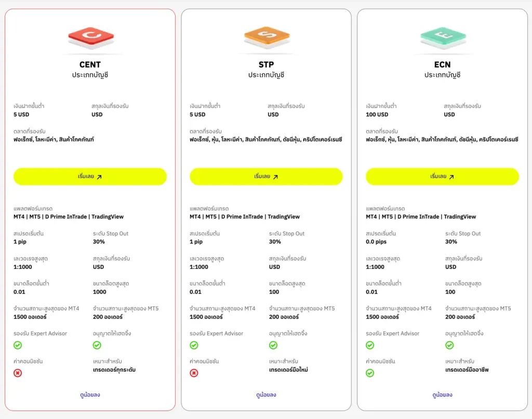Click the ECN hedging allowed checkmark
The height and width of the screenshot is (419, 532).
pos(449,345)
